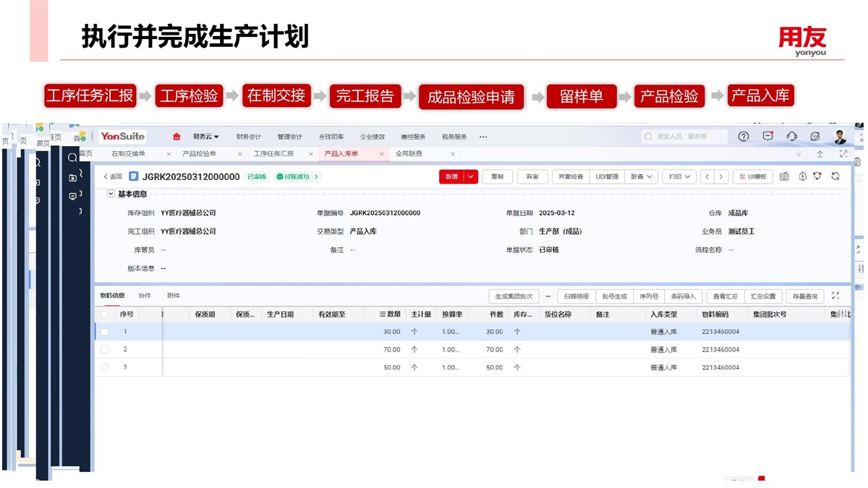Click the customer service headset icon
Viewport: 868px width, 488px height.
[791, 137]
